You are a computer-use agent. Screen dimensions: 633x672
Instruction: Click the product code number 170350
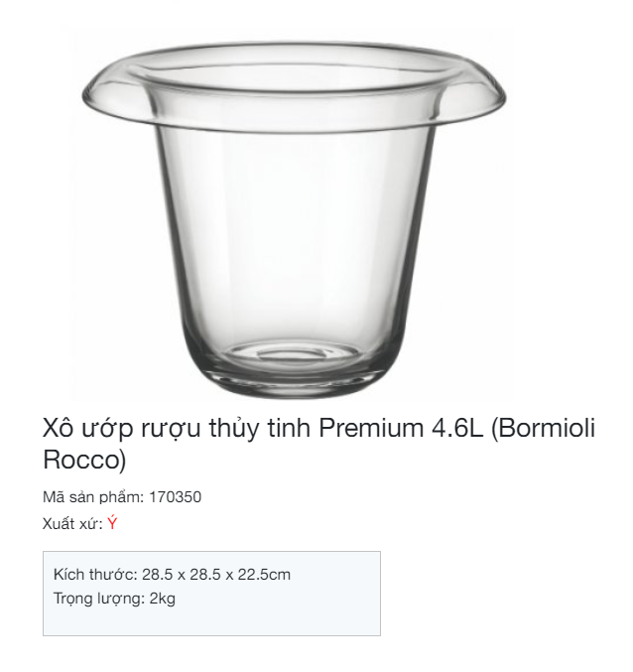point(175,497)
